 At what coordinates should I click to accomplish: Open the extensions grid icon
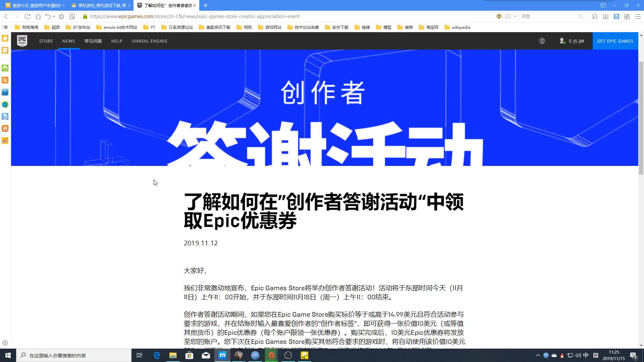[x=627, y=16]
